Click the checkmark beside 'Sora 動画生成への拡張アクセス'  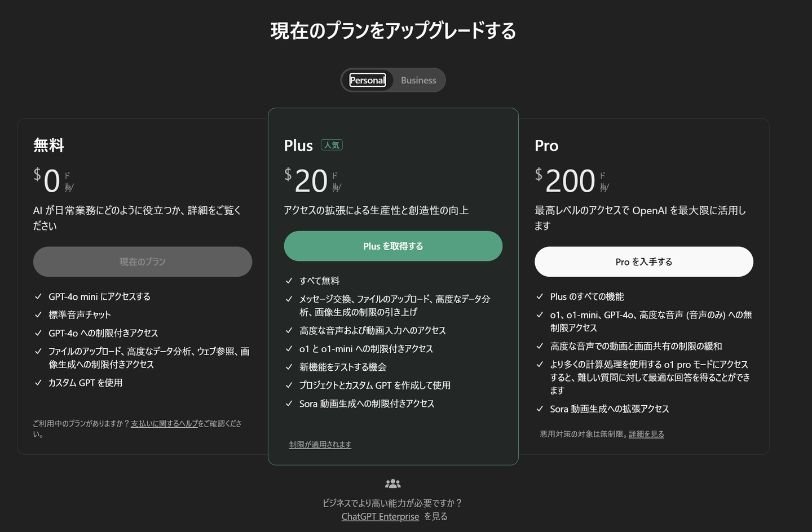[x=540, y=409]
